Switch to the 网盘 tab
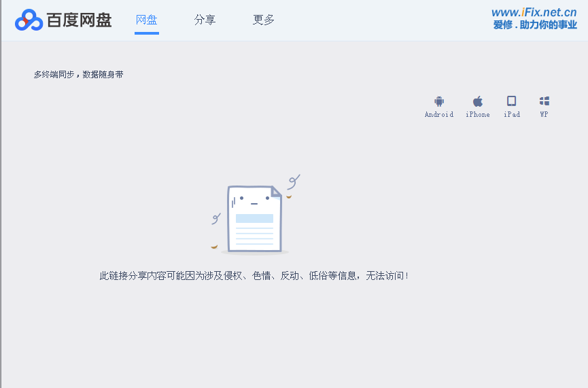The width and height of the screenshot is (588, 388). point(146,20)
